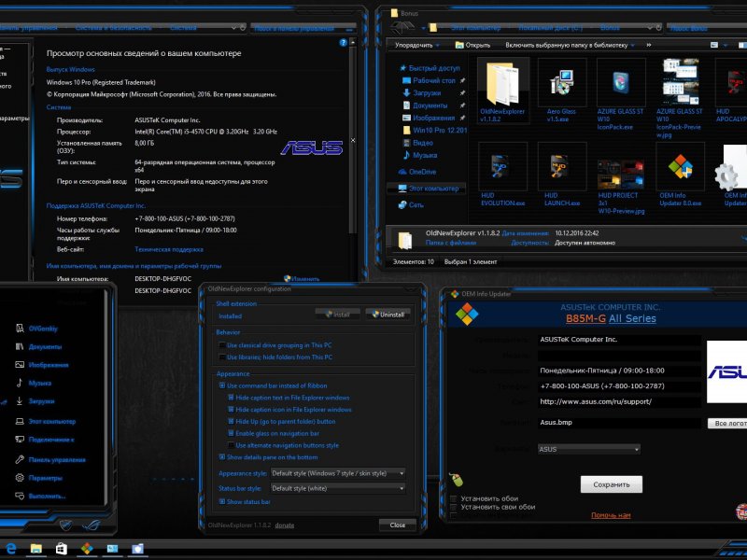Viewport: 747px width, 560px height.
Task: Click the view mode icon in Explorer toolbar
Action: [x=714, y=45]
